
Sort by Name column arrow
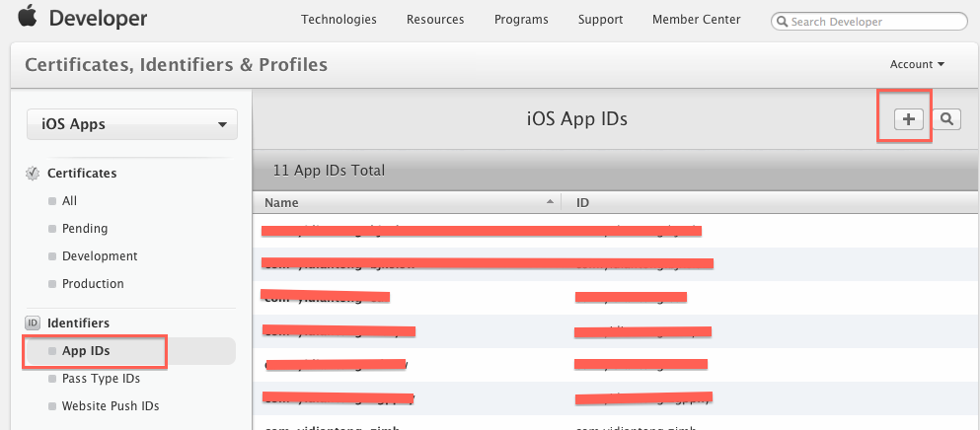(x=550, y=202)
